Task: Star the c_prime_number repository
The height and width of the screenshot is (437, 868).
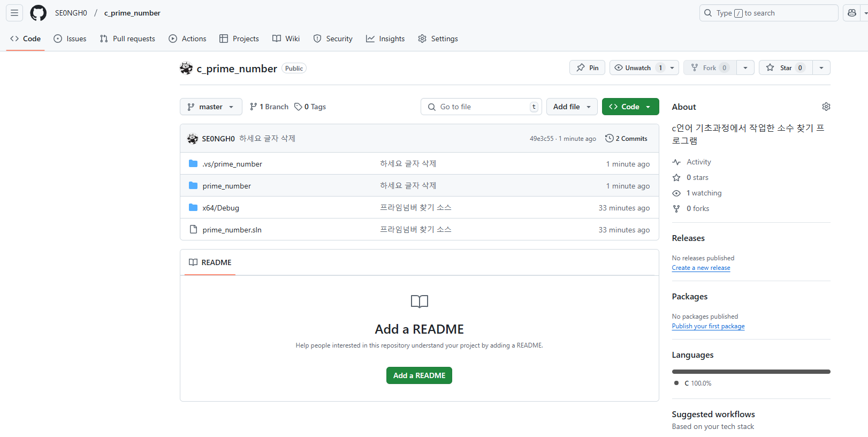Action: [x=786, y=67]
